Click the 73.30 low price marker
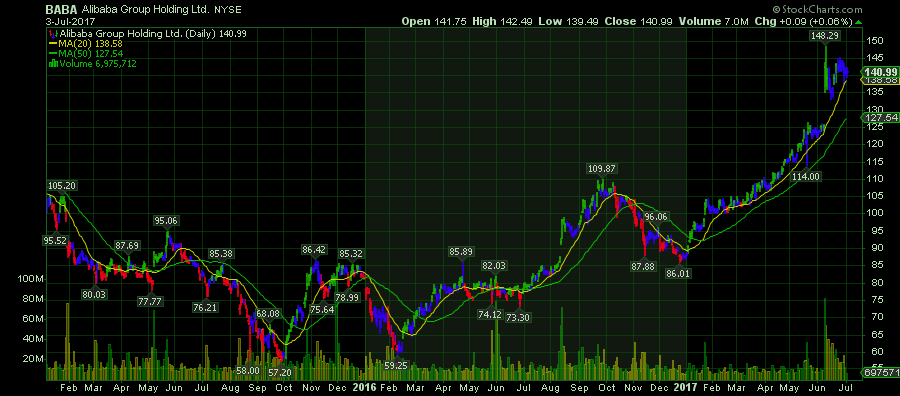The image size is (900, 396). 518,317
